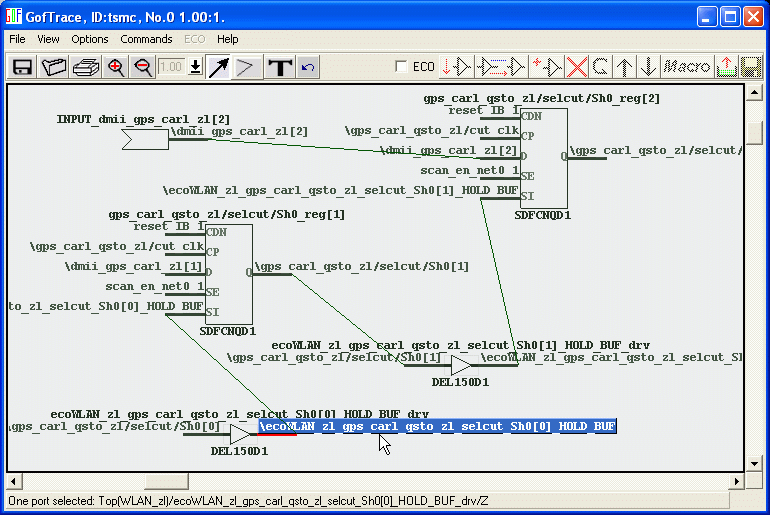Click the zoom value 1.00 field

pyautogui.click(x=171, y=67)
